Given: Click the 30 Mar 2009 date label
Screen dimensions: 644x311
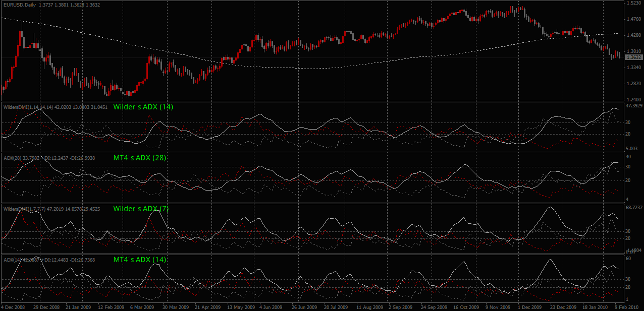Looking at the screenshot, I should tap(177, 306).
